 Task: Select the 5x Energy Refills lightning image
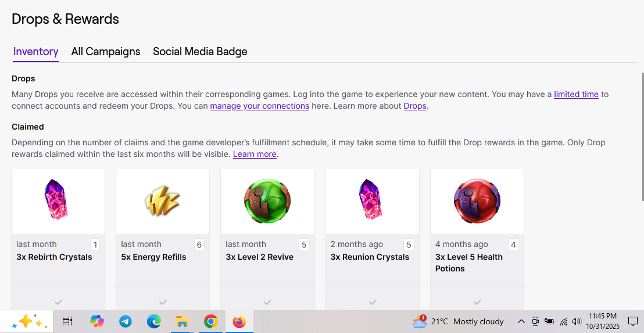tap(162, 202)
